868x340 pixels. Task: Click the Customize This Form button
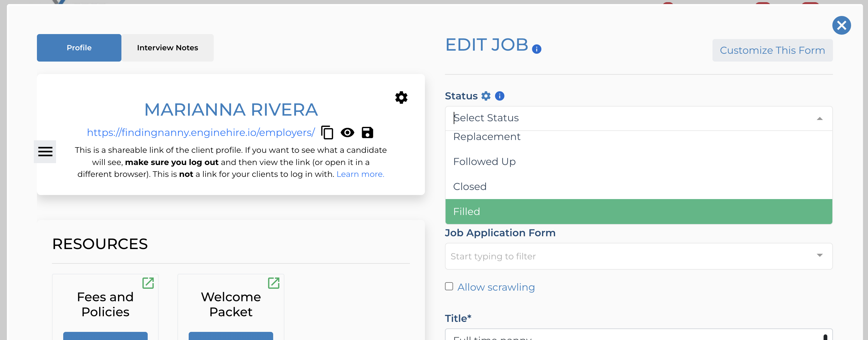pyautogui.click(x=772, y=51)
